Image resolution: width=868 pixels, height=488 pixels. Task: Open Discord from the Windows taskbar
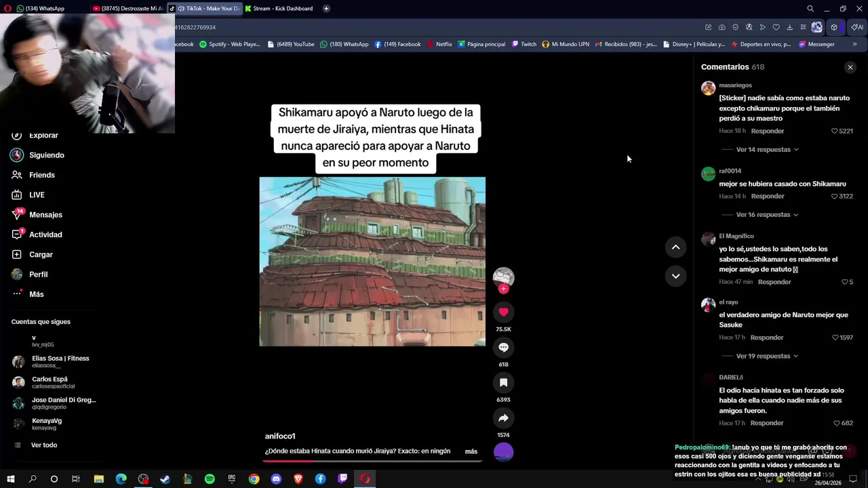point(276,479)
